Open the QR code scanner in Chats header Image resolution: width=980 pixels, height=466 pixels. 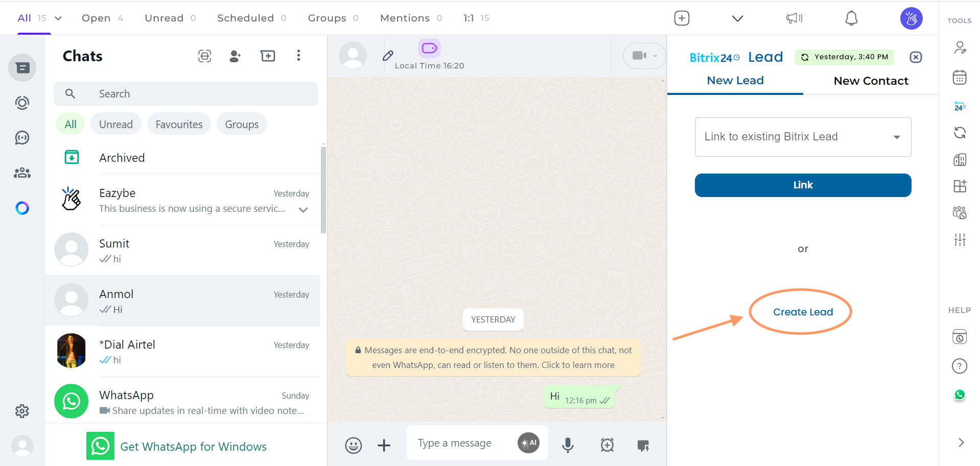click(x=205, y=56)
